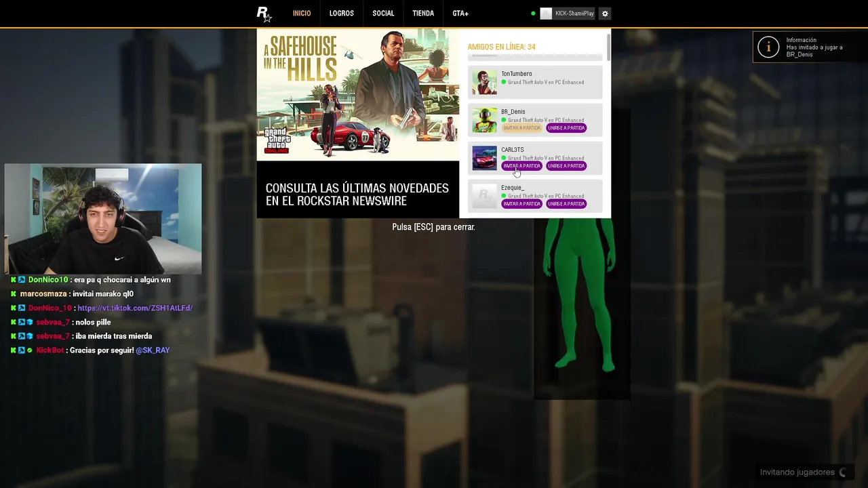Open the TIENDA tab
Screen dimensions: 868x488
[x=423, y=14]
